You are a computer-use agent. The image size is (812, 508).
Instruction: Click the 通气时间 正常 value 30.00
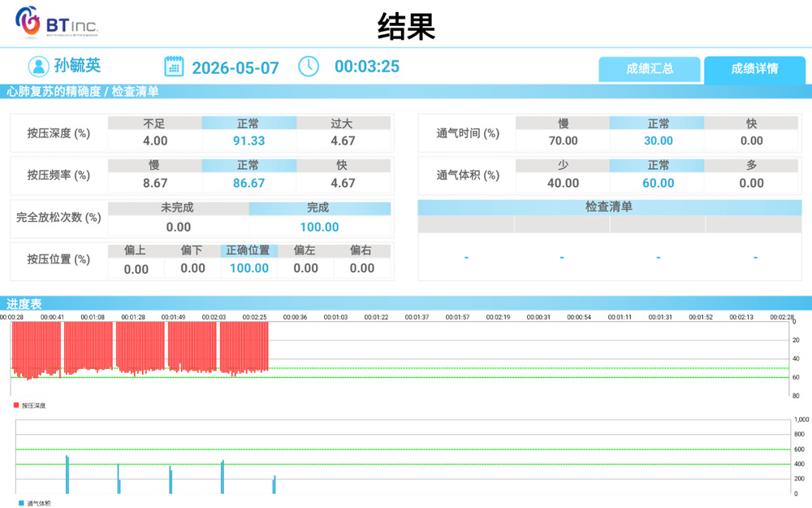pyautogui.click(x=659, y=141)
